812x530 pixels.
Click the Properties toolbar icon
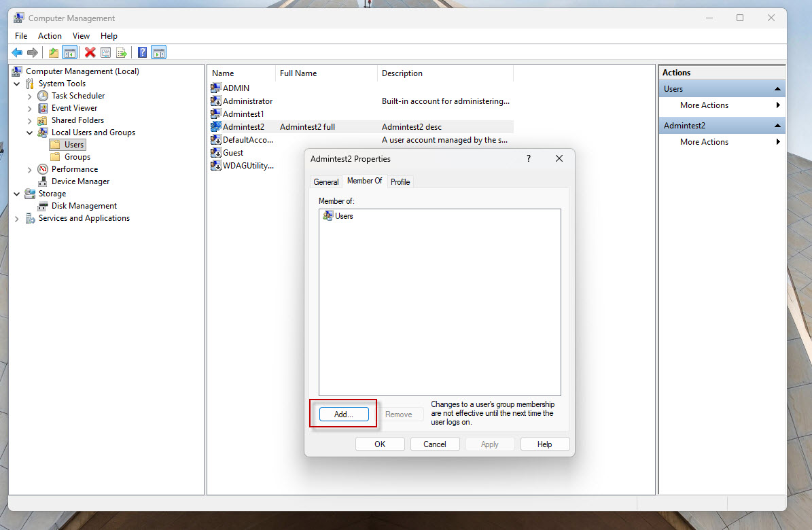tap(105, 52)
